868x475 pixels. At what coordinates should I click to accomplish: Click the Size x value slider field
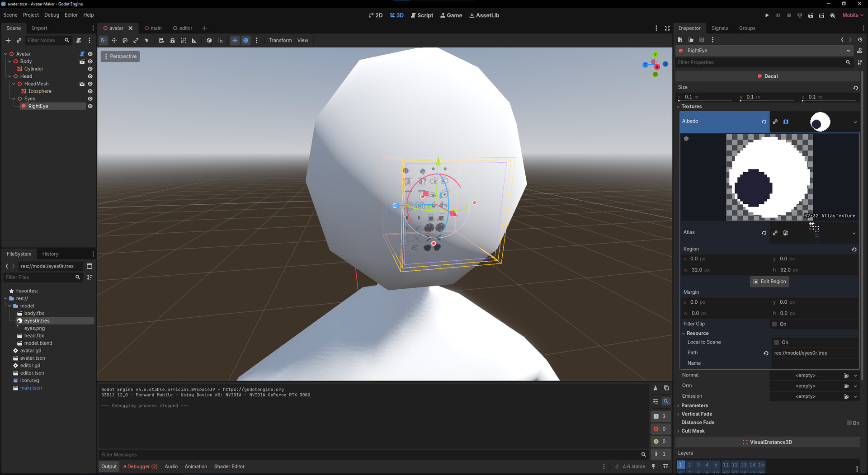(705, 97)
